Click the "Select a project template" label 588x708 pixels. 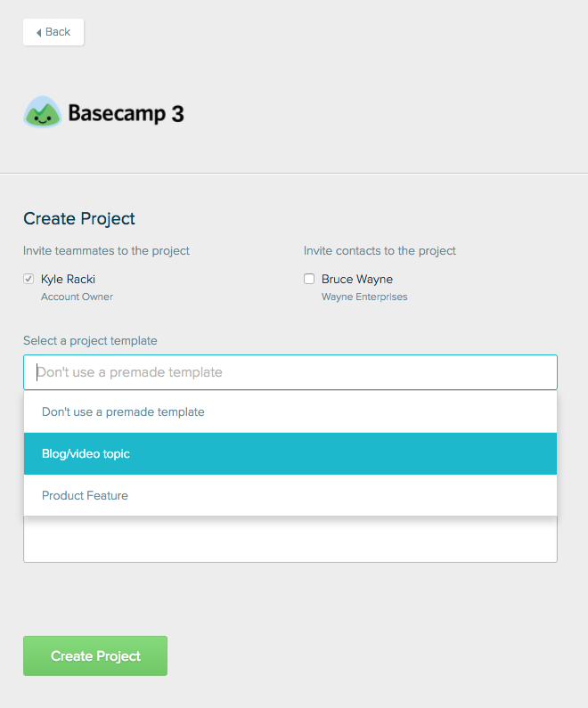click(90, 340)
